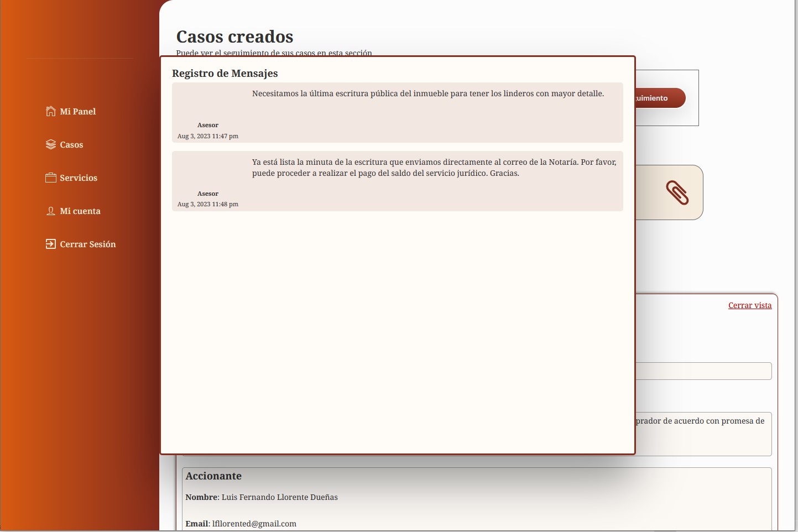Go to the Servicios menu label
Image resolution: width=798 pixels, height=532 pixels.
click(79, 178)
